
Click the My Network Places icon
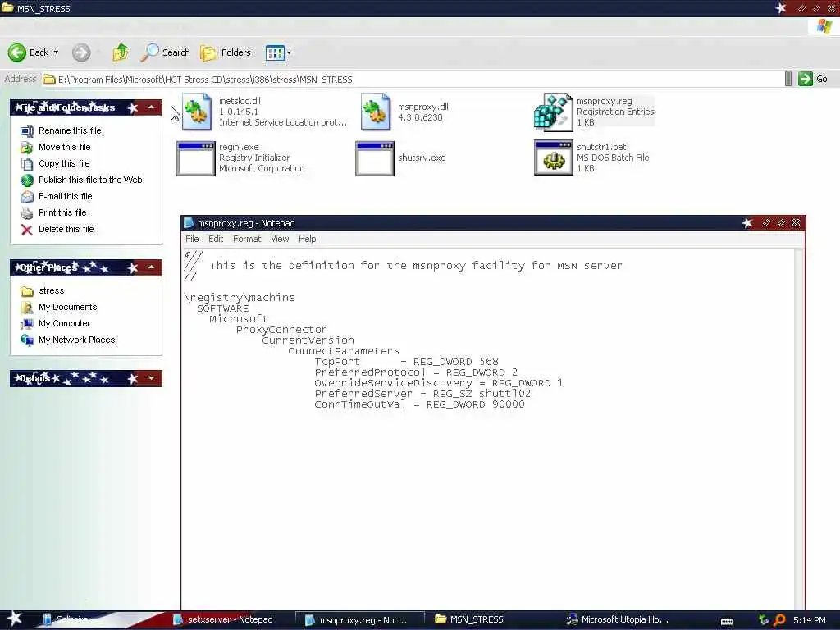(x=27, y=340)
